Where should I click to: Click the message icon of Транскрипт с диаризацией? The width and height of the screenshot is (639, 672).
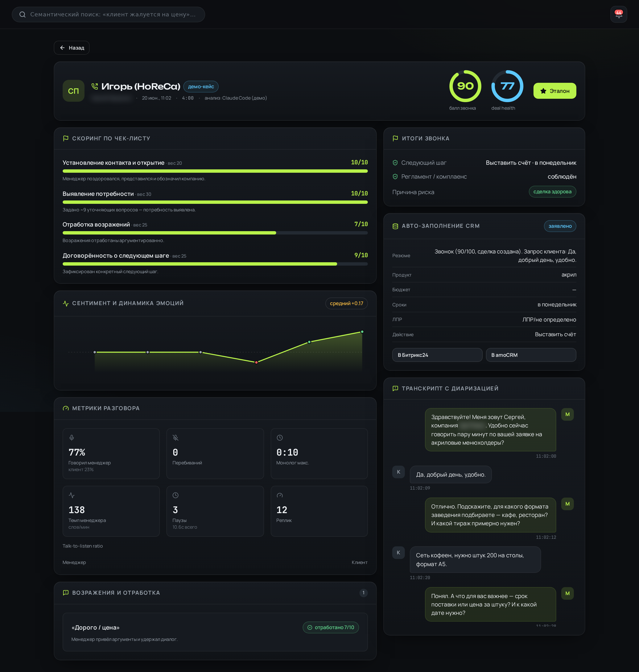click(x=395, y=388)
